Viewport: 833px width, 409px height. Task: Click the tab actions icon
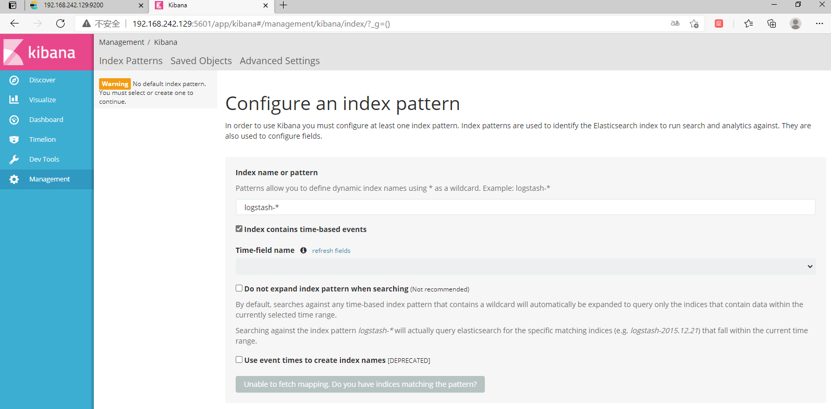pyautogui.click(x=12, y=5)
